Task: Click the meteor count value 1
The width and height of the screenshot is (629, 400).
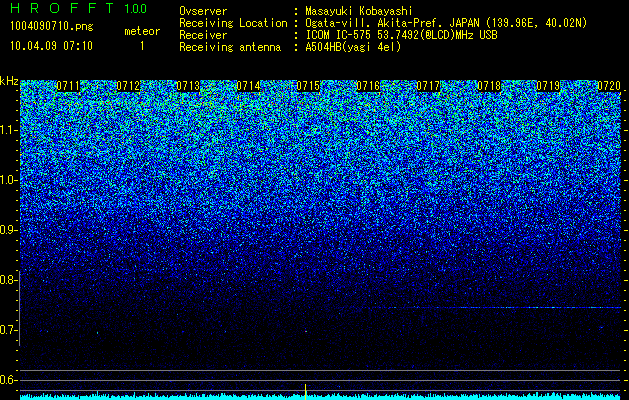Action: coord(142,46)
